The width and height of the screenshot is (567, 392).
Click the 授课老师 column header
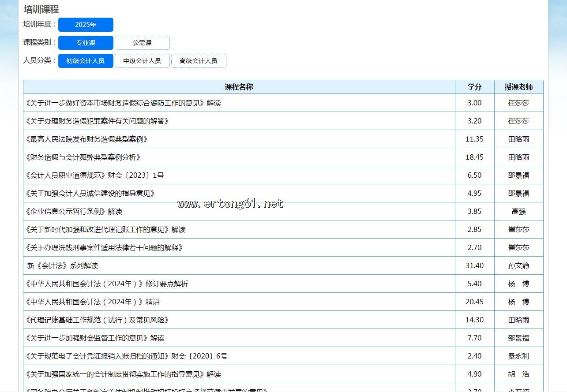point(518,87)
